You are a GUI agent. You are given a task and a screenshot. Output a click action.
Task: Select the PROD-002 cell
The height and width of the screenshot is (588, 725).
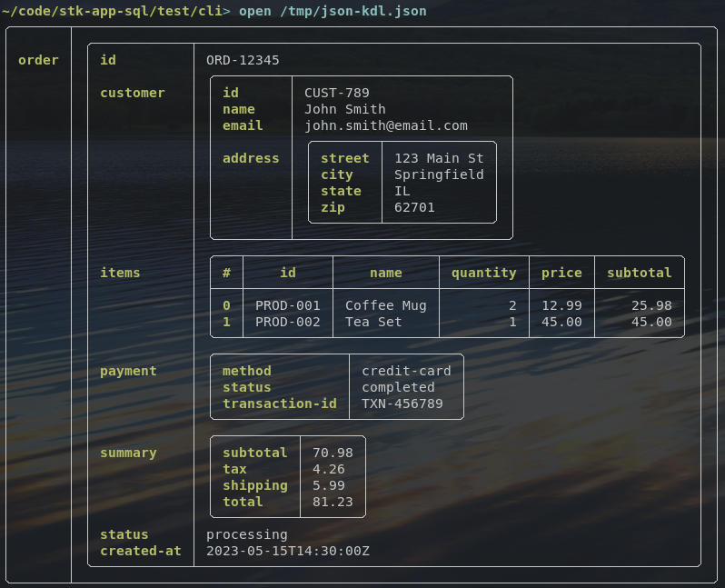pos(288,322)
